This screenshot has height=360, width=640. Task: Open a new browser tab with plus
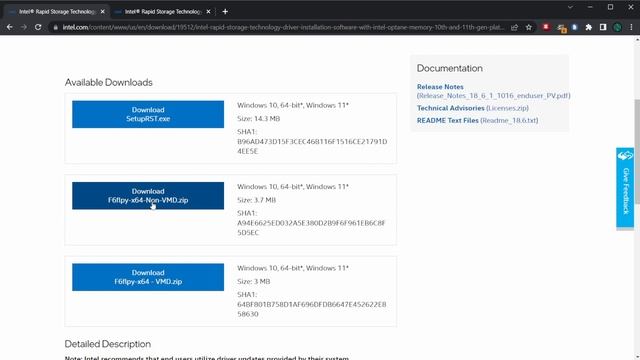coord(225,11)
